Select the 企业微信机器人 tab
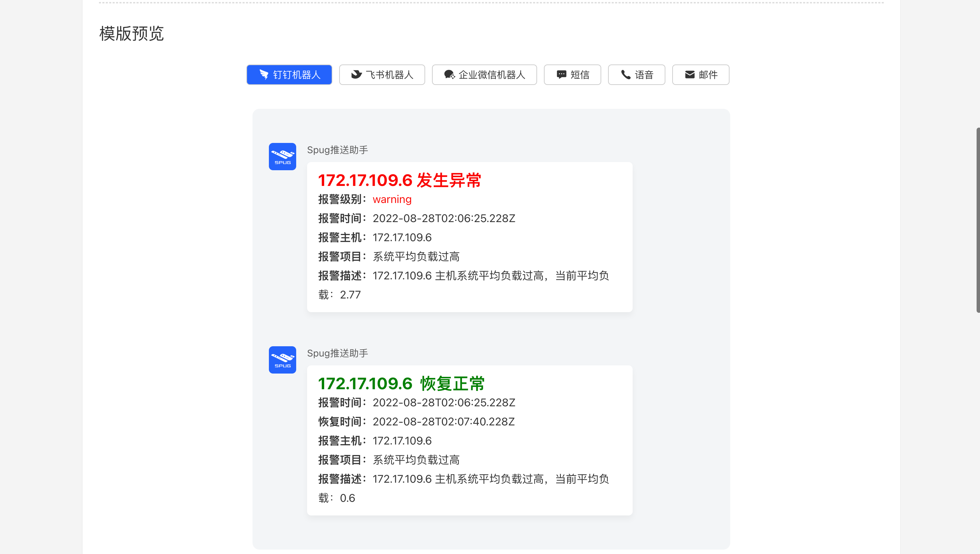Viewport: 980px width, 554px height. coord(491,75)
